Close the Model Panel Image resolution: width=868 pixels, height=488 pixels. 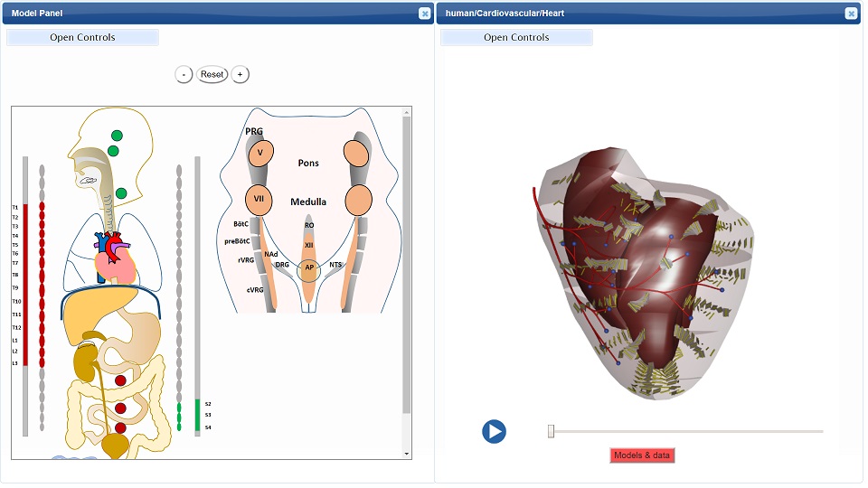(x=425, y=14)
